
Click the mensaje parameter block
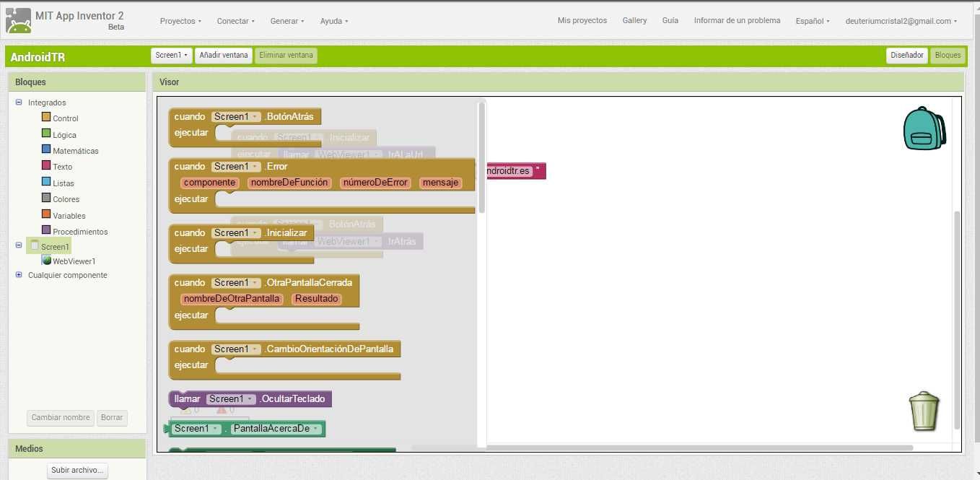click(x=441, y=183)
